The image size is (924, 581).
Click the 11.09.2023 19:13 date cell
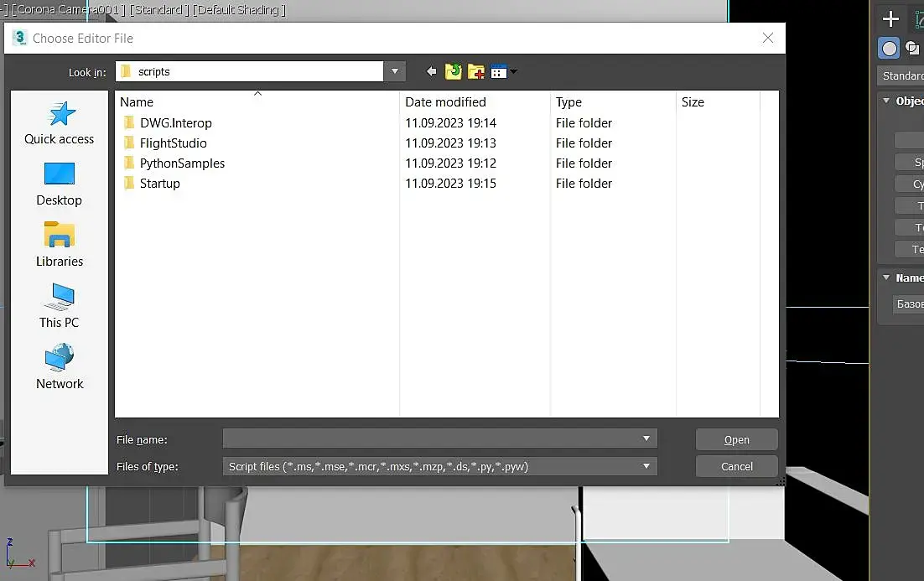(451, 143)
